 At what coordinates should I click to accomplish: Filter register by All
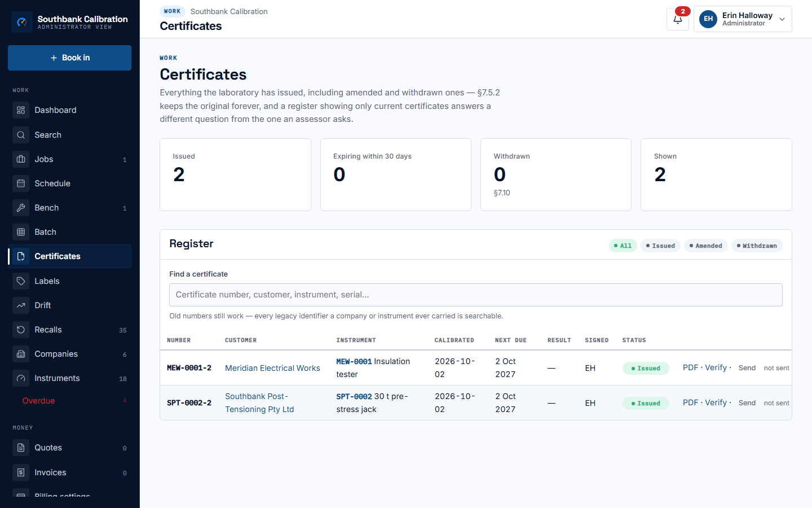[623, 246]
